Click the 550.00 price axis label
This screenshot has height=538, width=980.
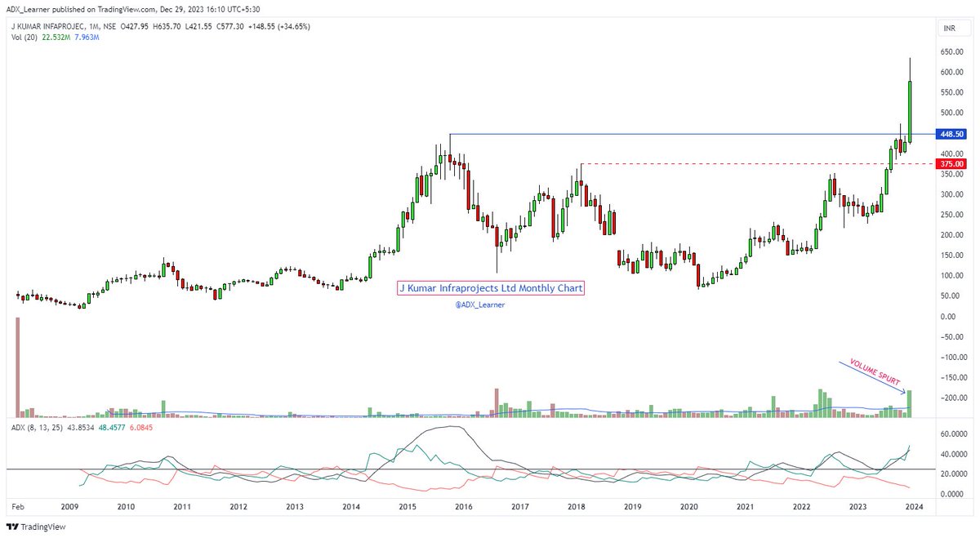point(952,92)
